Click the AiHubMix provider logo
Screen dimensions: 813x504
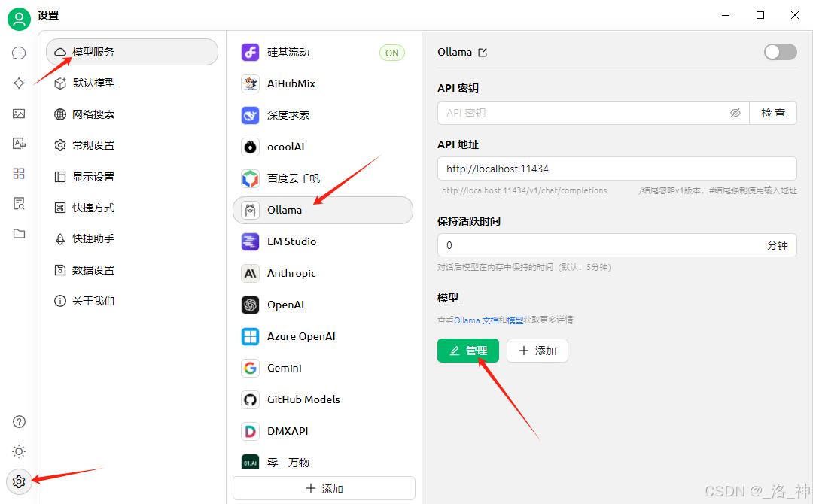click(251, 84)
